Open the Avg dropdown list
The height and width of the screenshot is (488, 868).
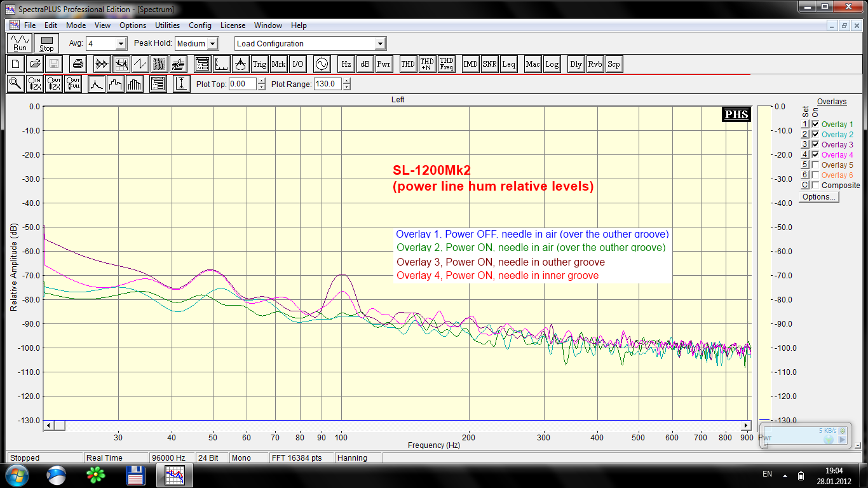coord(121,44)
